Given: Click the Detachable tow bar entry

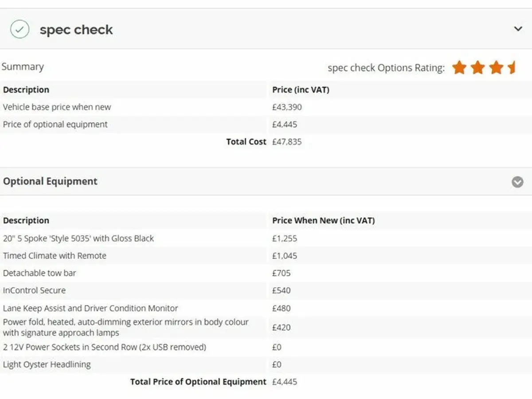Looking at the screenshot, I should 39,273.
